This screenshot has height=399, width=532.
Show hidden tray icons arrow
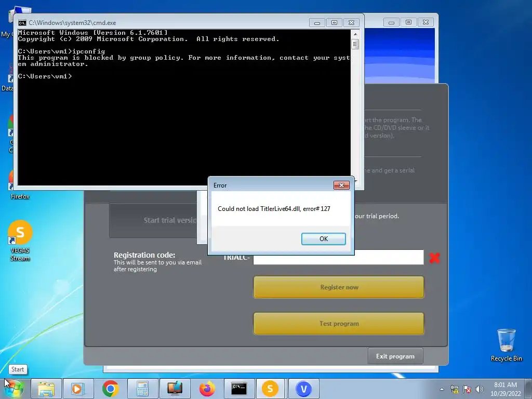(442, 389)
